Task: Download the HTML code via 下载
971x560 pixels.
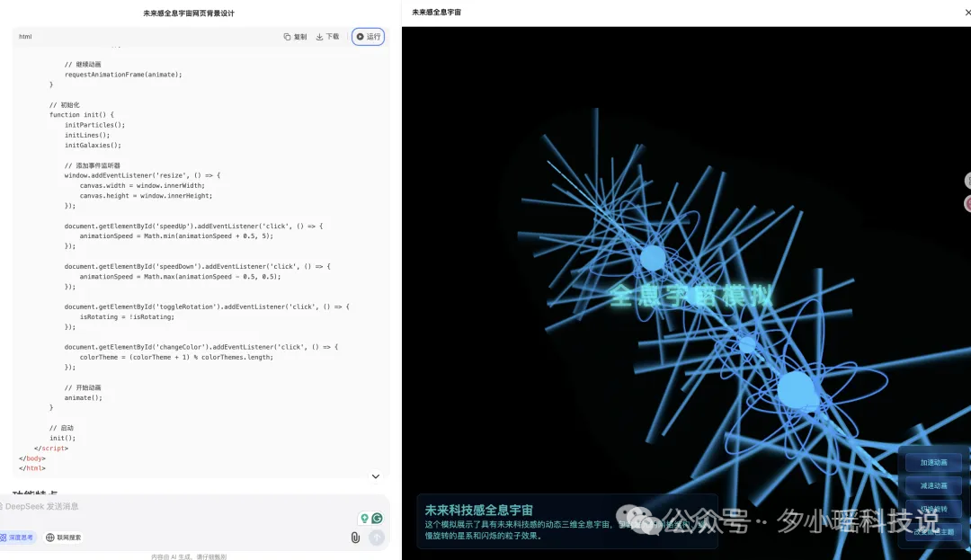Action: 328,37
